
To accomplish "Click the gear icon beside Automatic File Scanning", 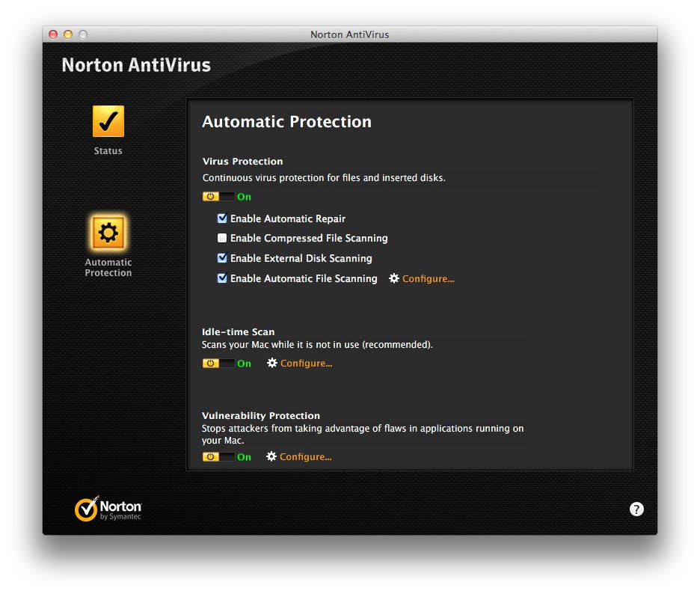I will (394, 278).
